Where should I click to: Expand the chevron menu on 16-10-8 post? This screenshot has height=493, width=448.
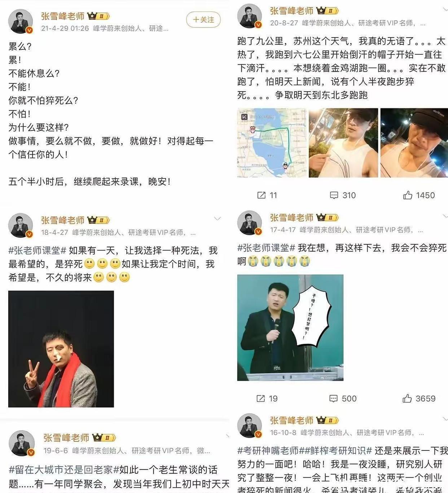pos(445,419)
